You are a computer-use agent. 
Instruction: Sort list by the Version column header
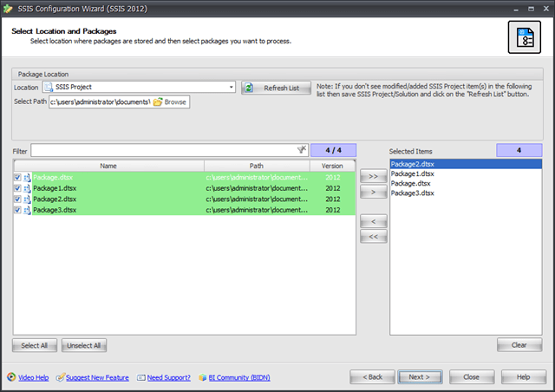(332, 166)
